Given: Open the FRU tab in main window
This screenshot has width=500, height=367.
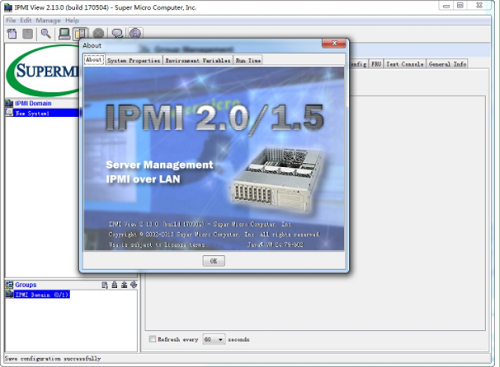Looking at the screenshot, I should 376,64.
